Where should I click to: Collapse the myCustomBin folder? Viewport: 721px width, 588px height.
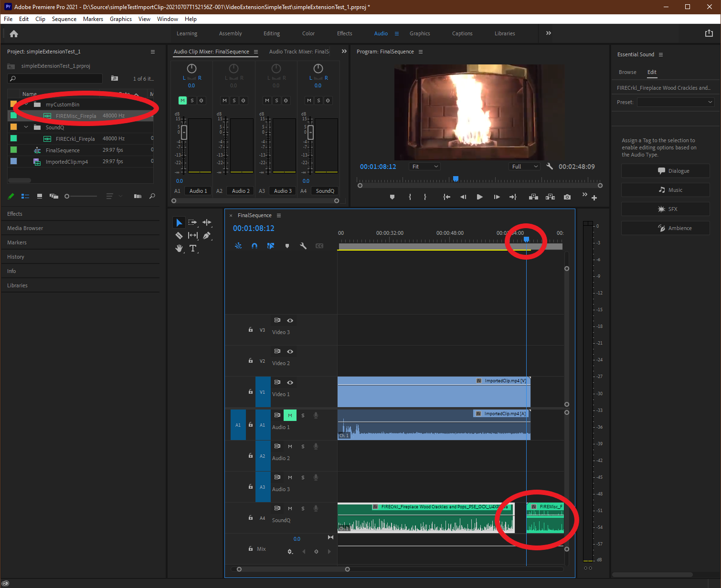[x=26, y=104]
